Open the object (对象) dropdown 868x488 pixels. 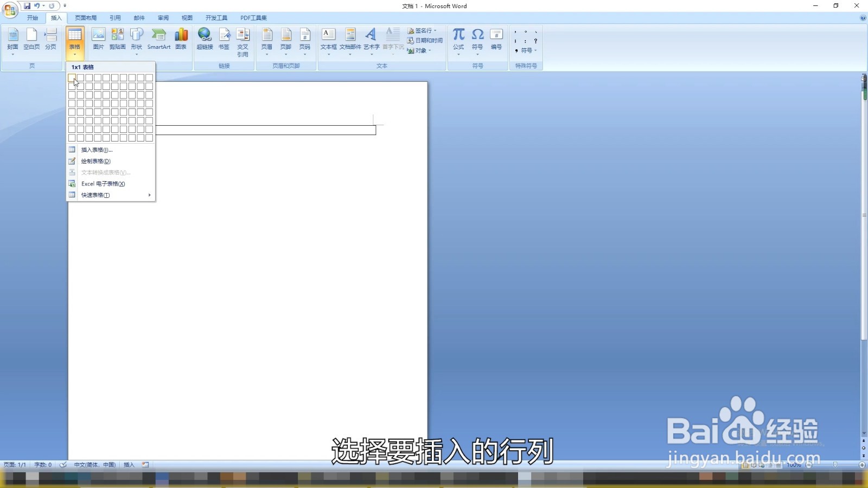(419, 50)
